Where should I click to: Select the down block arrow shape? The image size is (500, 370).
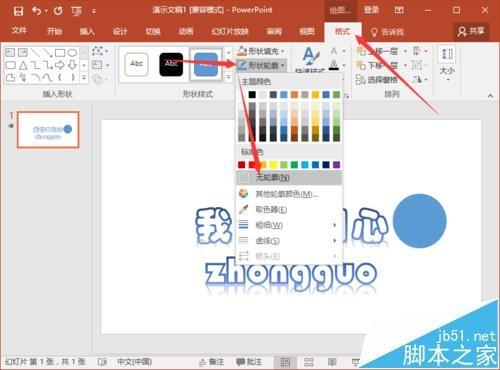pyautogui.click(x=72, y=65)
